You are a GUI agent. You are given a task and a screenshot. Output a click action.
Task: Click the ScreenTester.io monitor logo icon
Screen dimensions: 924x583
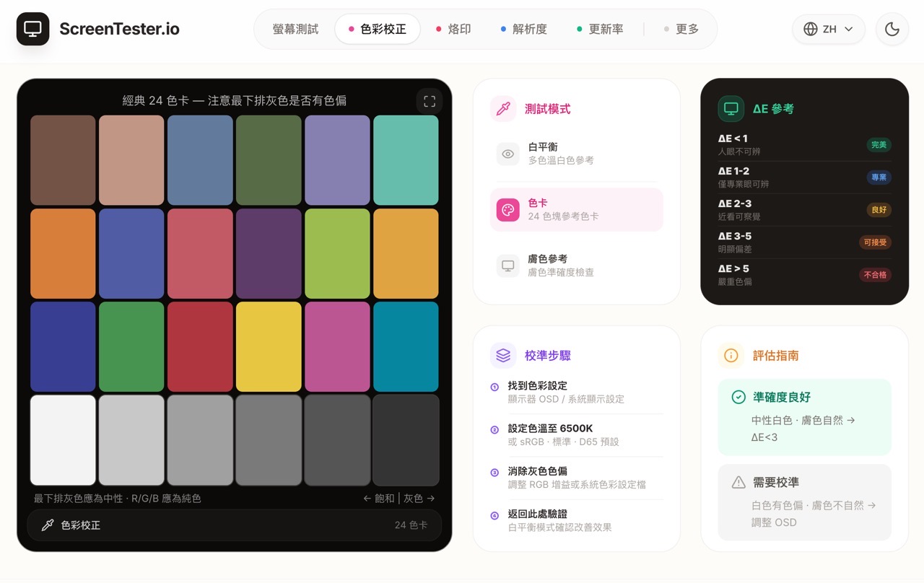point(32,29)
